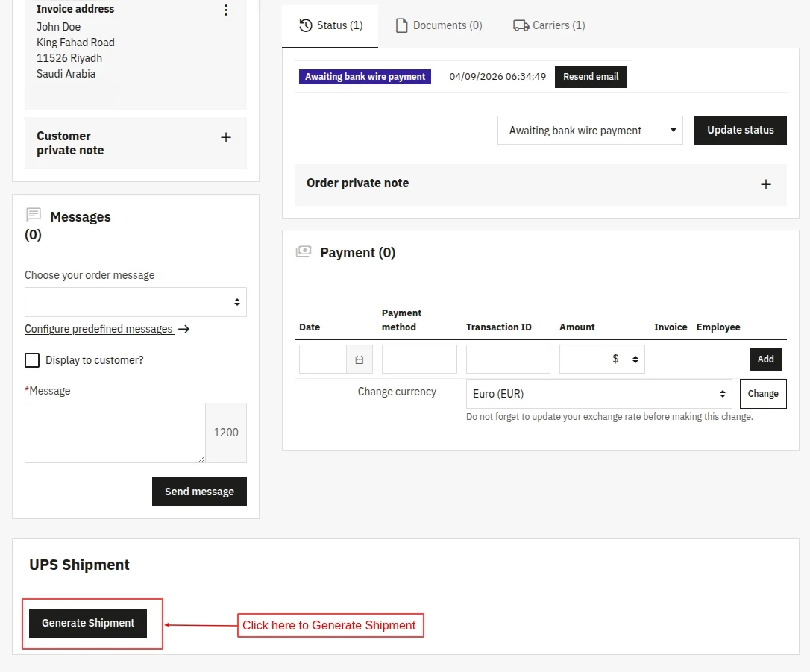Click the Add payment button
This screenshot has height=672, width=810.
765,359
